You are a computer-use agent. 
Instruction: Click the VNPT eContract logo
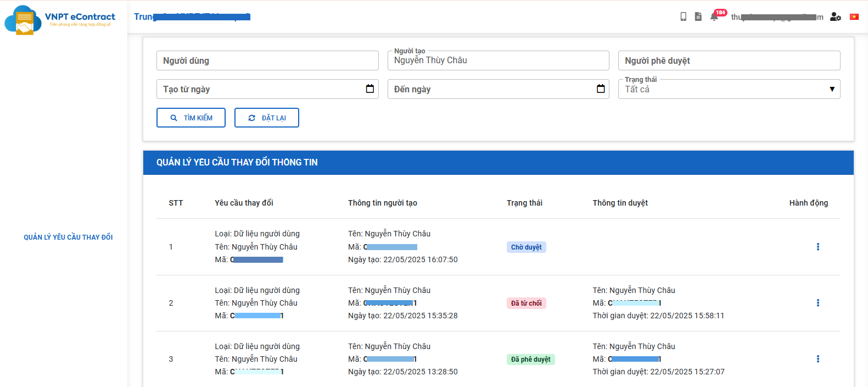pos(60,20)
